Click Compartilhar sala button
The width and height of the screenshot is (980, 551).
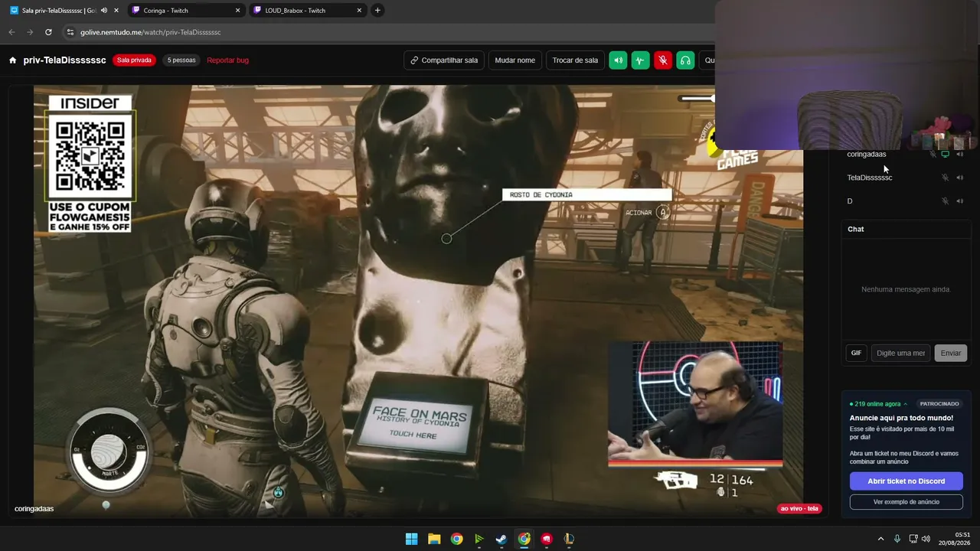(x=444, y=60)
